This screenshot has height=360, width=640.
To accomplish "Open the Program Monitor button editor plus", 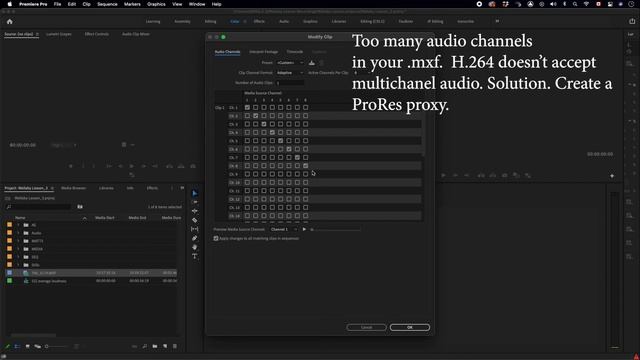I will click(x=612, y=176).
